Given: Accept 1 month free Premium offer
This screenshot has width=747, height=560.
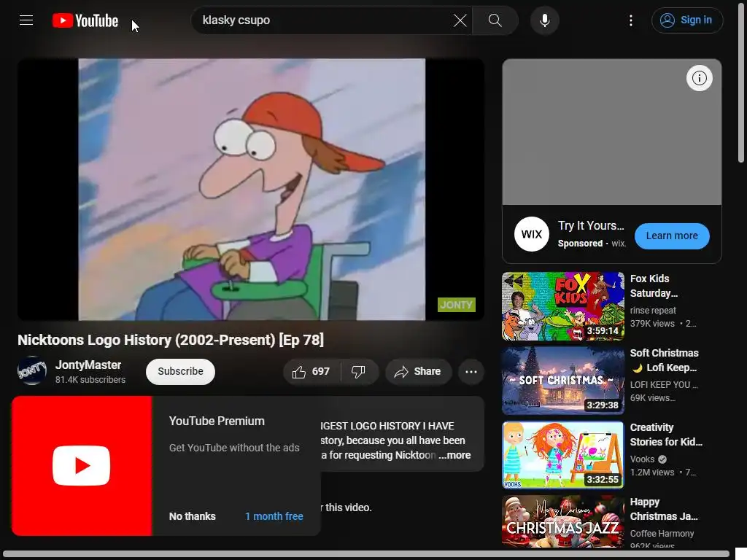Looking at the screenshot, I should (274, 516).
